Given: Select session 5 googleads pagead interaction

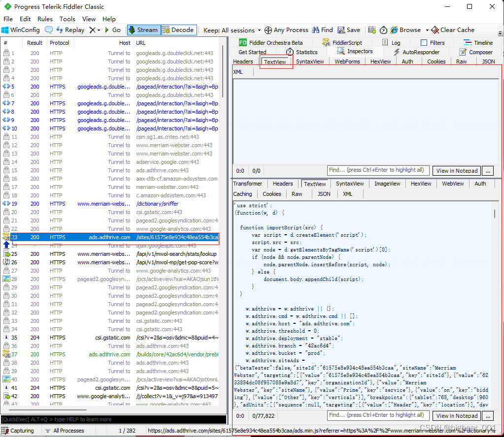Looking at the screenshot, I should 110,87.
